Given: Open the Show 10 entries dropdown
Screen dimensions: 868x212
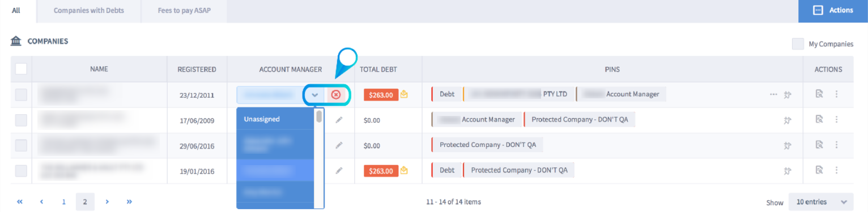Looking at the screenshot, I should click(x=820, y=202).
